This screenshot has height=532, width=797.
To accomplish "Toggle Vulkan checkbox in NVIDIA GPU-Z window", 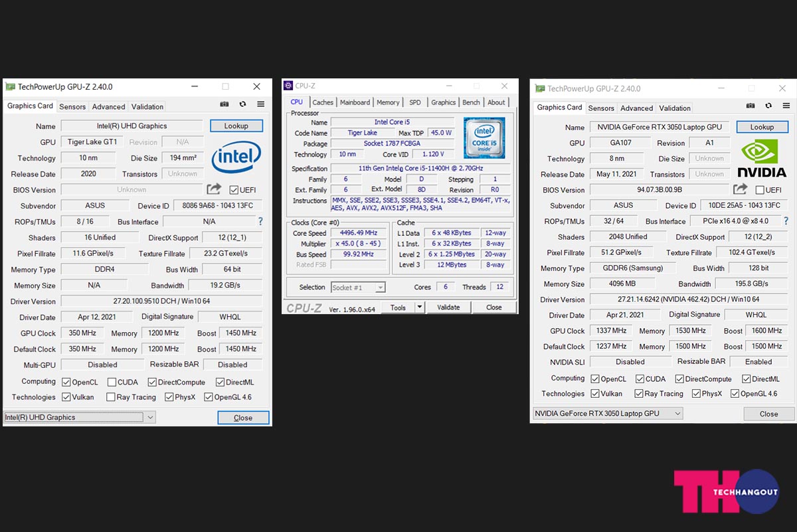I will [x=594, y=393].
